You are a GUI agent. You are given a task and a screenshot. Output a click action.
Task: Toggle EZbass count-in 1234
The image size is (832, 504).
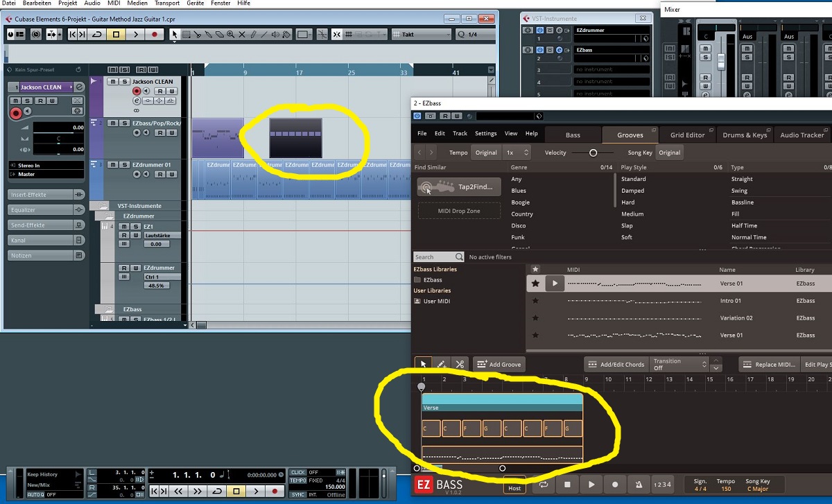[662, 485]
